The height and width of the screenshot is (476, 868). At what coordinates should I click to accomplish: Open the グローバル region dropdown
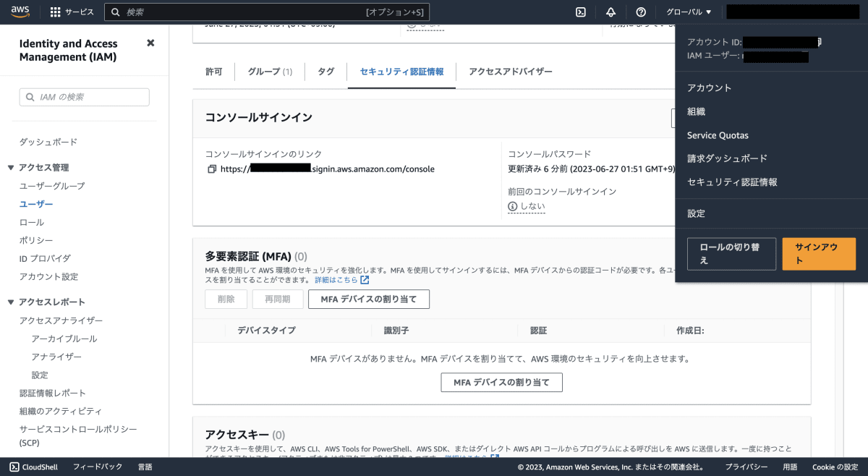[x=689, y=12]
